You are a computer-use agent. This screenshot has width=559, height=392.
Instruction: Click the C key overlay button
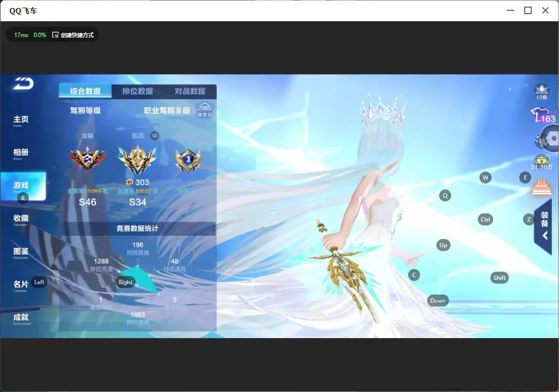click(414, 275)
